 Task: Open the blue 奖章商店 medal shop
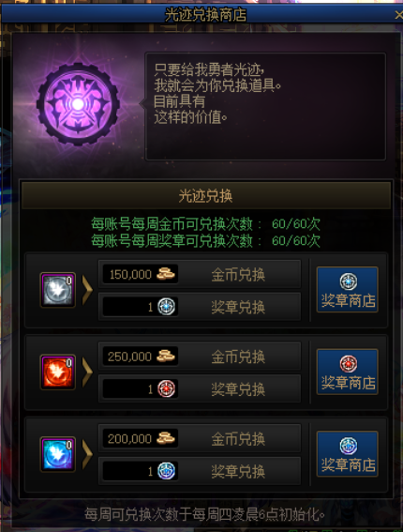pos(348,454)
